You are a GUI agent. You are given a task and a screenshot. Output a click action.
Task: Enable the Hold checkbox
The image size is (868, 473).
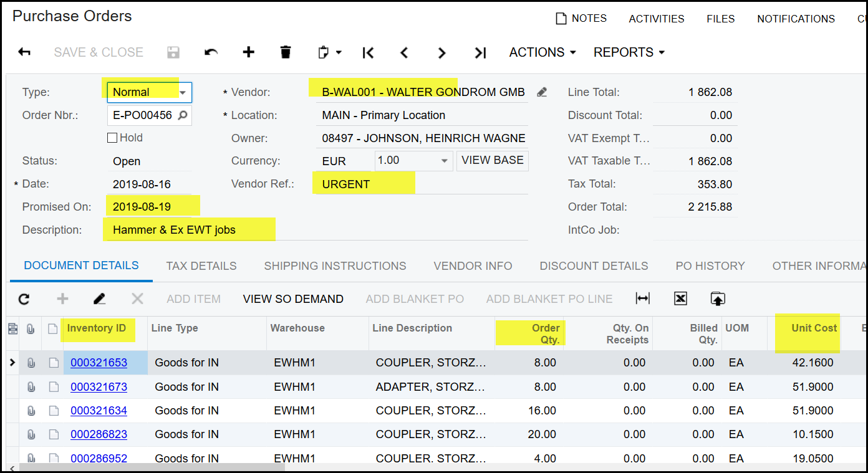(x=112, y=138)
